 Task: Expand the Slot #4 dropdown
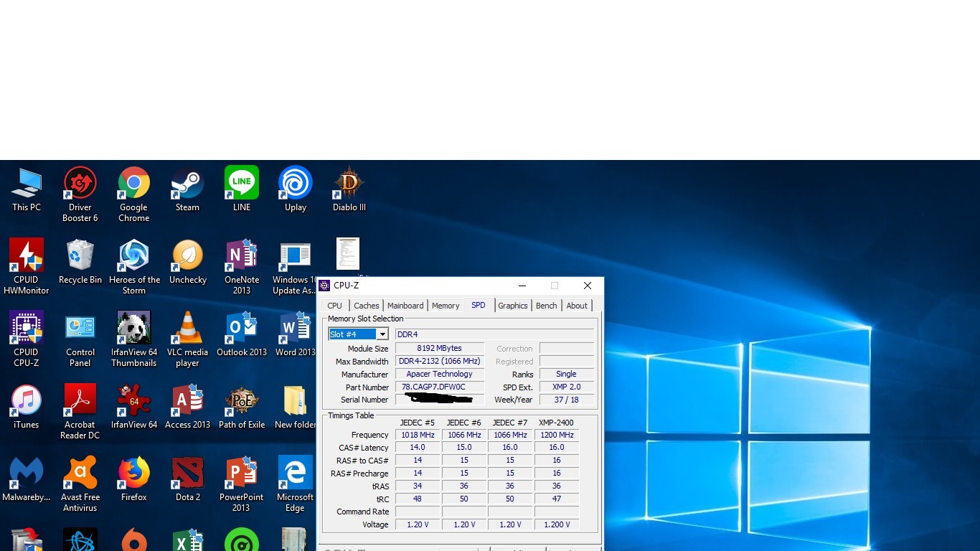tap(382, 334)
